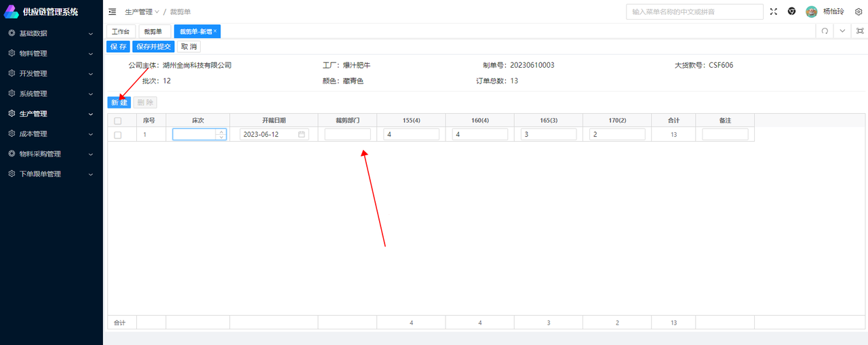Toggle the select-all checkbox in table header

click(x=118, y=121)
